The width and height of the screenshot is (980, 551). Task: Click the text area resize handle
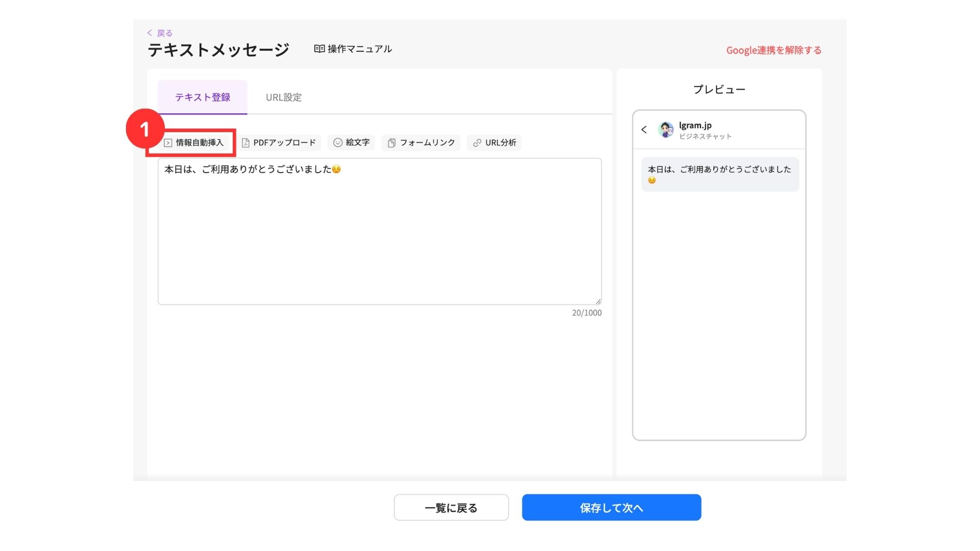point(598,302)
